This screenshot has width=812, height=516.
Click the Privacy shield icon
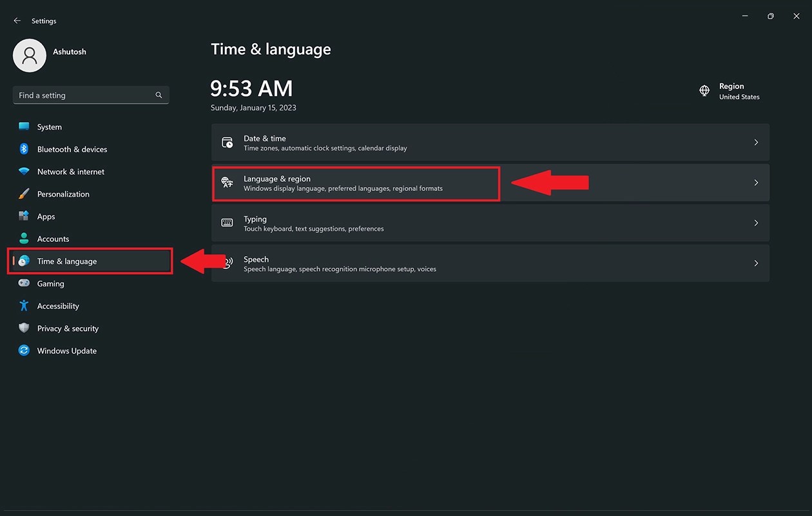click(24, 328)
